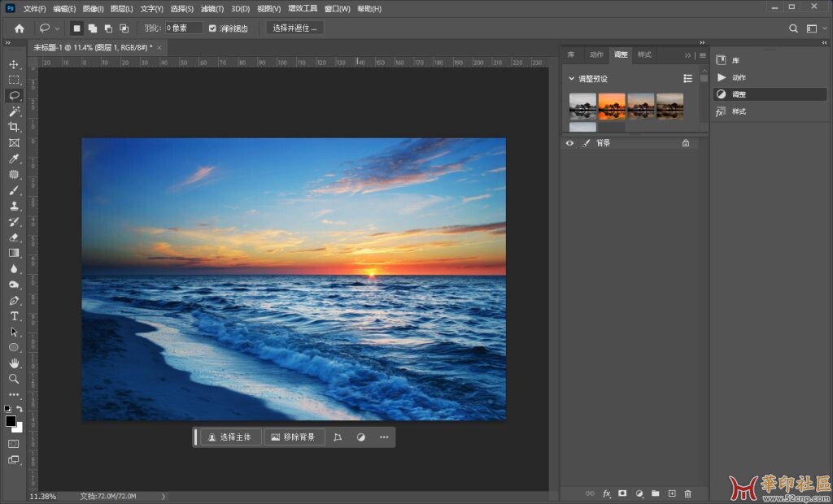Click the Home button in options bar
833x504 pixels.
(x=20, y=28)
